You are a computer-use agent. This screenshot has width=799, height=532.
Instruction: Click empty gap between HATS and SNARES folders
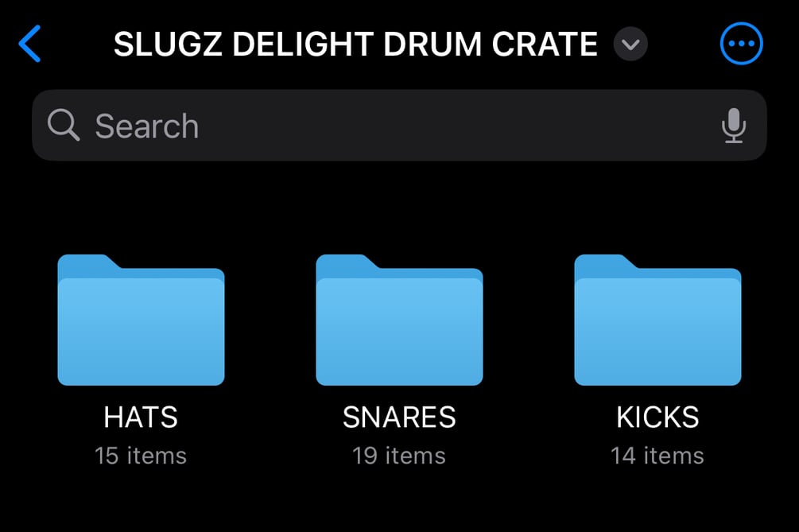click(x=270, y=322)
